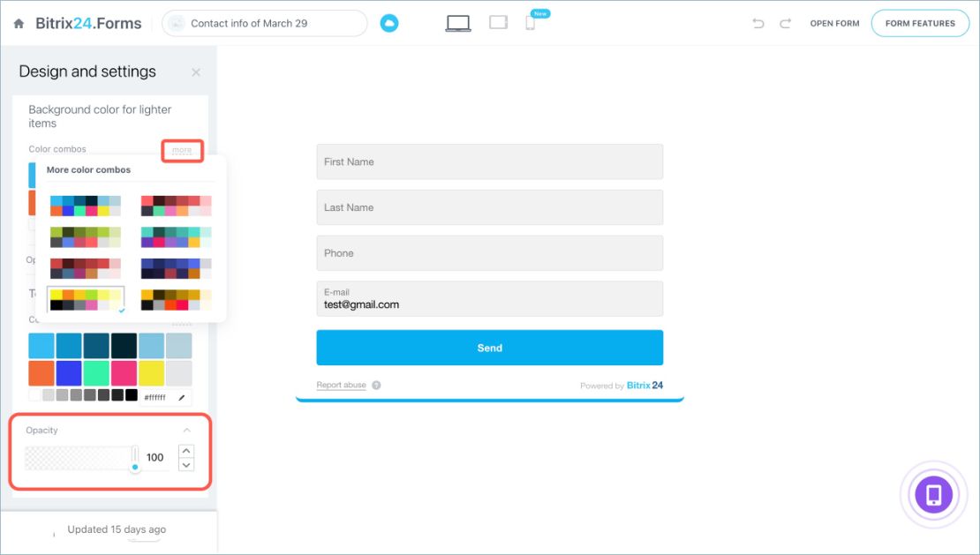Switch preview to tablet view
980x555 pixels.
pos(498,23)
